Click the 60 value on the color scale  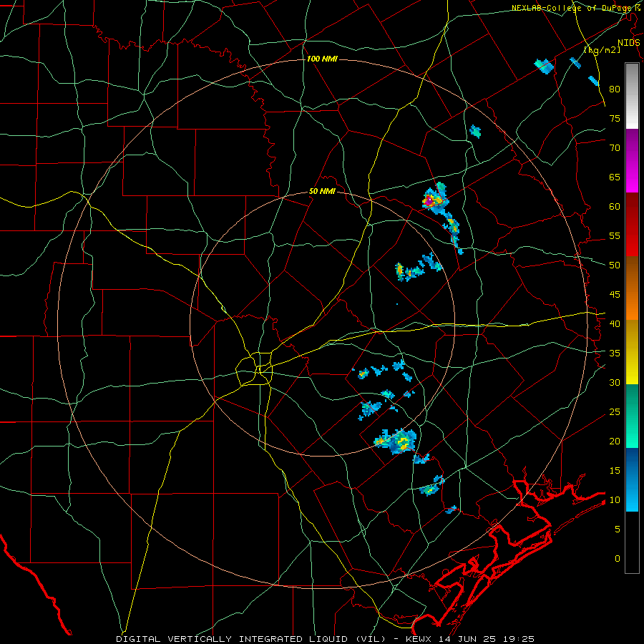pos(615,207)
